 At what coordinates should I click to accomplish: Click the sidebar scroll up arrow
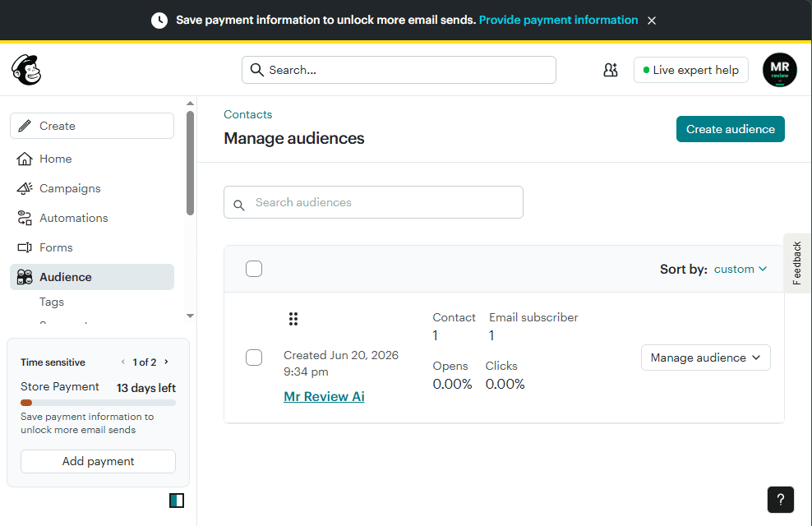coord(190,104)
